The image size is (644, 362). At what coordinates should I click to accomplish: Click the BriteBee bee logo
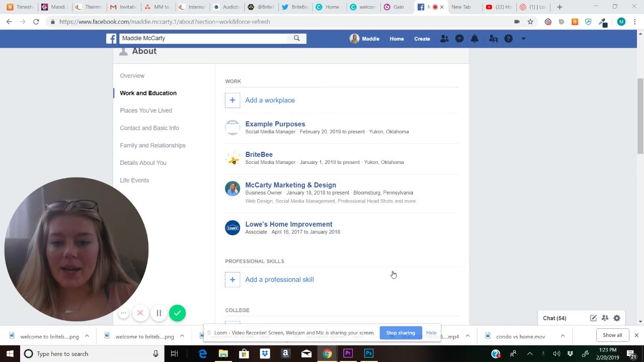pos(232,158)
